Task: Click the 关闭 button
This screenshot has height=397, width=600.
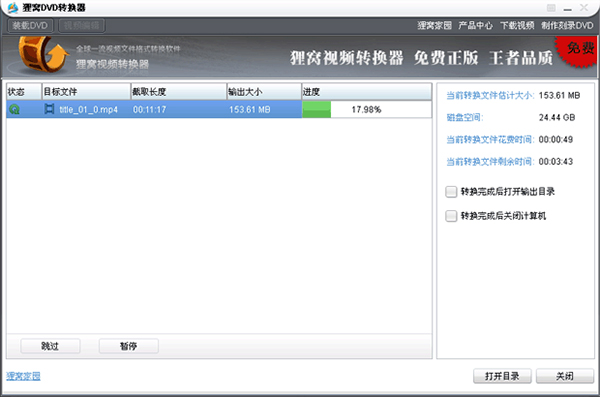Action: coord(565,376)
